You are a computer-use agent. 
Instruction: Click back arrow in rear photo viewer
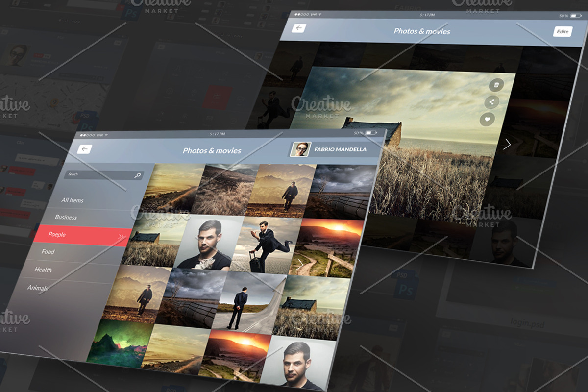[298, 28]
